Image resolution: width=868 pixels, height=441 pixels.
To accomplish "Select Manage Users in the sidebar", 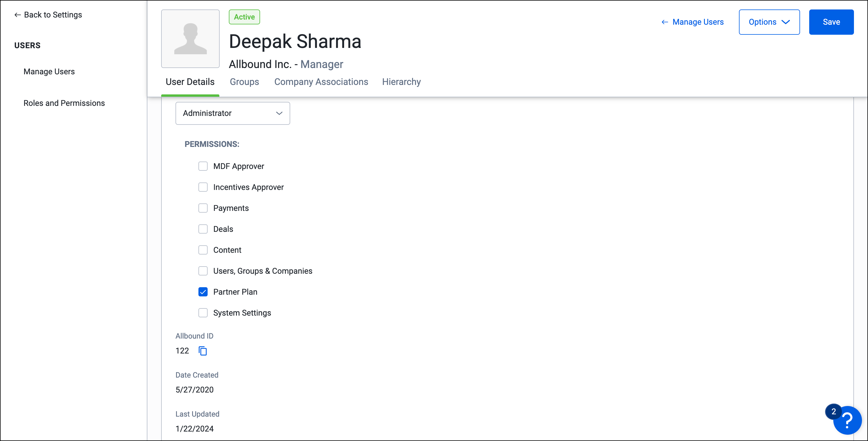I will 49,71.
